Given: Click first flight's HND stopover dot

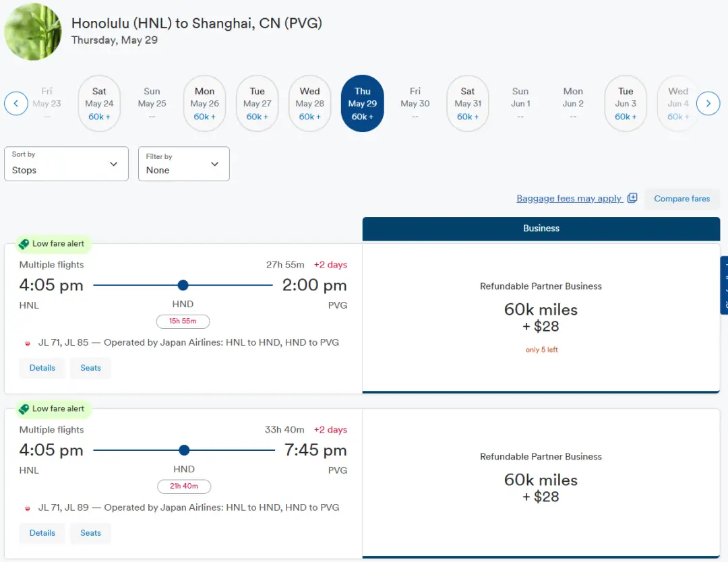Looking at the screenshot, I should click(183, 285).
